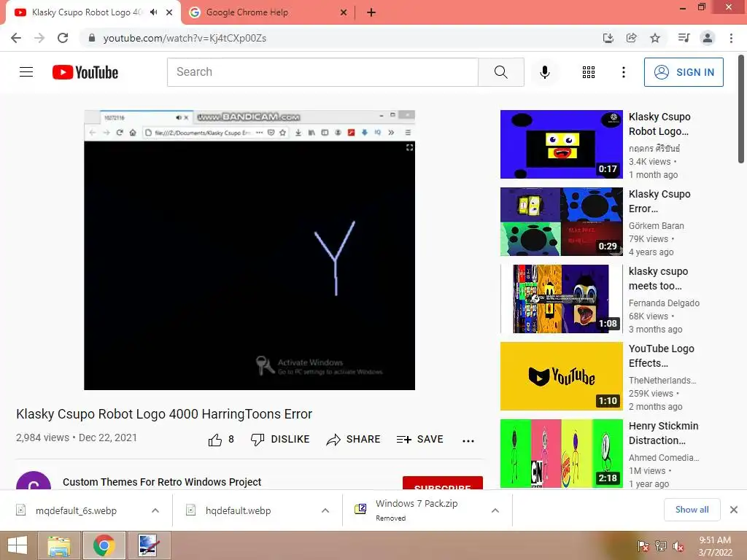Open the mqdefault_6s.webp downloaded file

[x=76, y=510]
